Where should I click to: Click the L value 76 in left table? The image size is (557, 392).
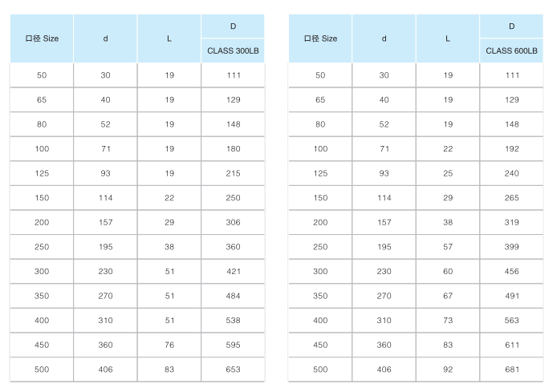click(x=169, y=345)
